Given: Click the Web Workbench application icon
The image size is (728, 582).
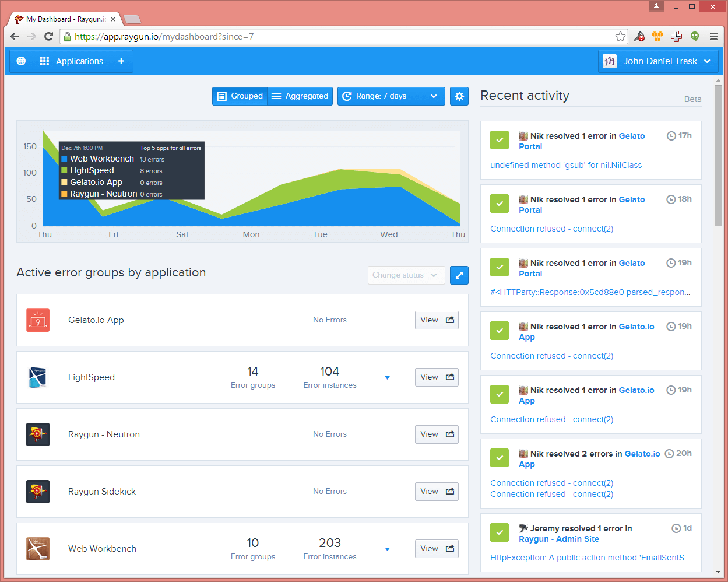Looking at the screenshot, I should click(38, 549).
